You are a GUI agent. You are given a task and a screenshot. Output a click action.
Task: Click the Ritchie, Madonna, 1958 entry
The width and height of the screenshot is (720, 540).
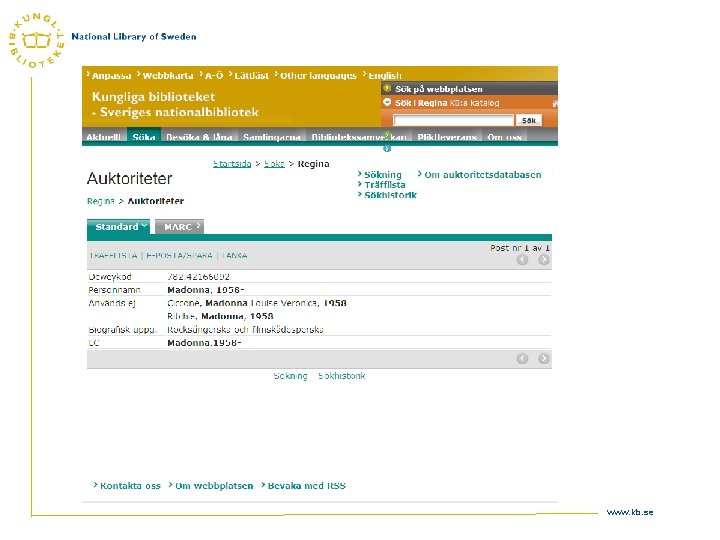pyautogui.click(x=220, y=316)
